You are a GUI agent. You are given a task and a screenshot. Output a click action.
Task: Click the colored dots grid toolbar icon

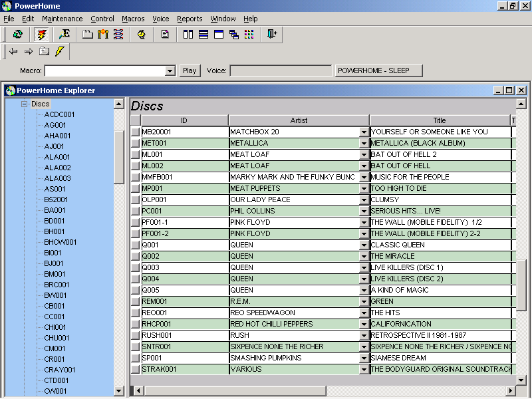pos(249,34)
